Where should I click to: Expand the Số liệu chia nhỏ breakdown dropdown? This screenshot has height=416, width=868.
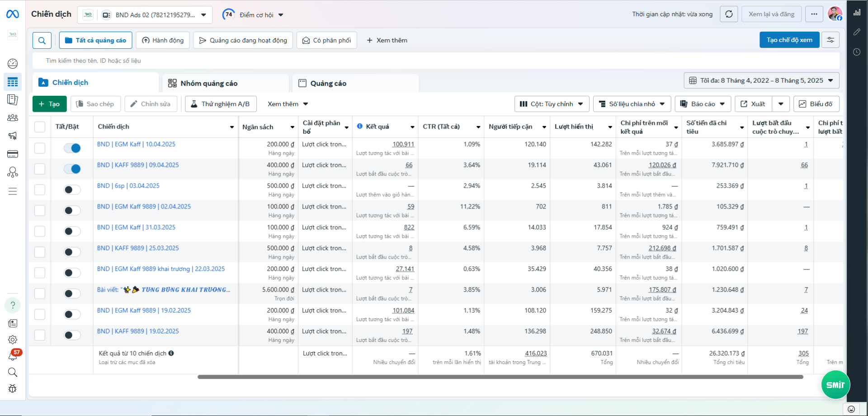(x=632, y=104)
